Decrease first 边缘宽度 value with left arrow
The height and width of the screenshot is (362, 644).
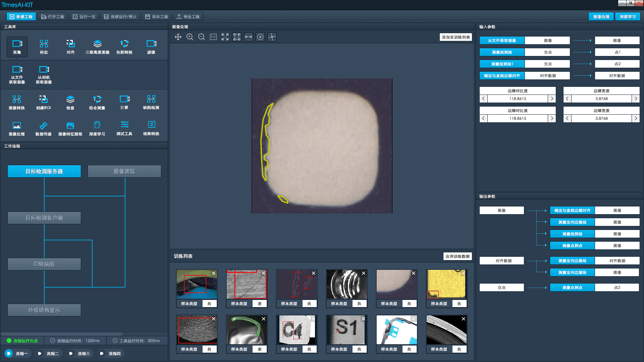pyautogui.click(x=567, y=99)
